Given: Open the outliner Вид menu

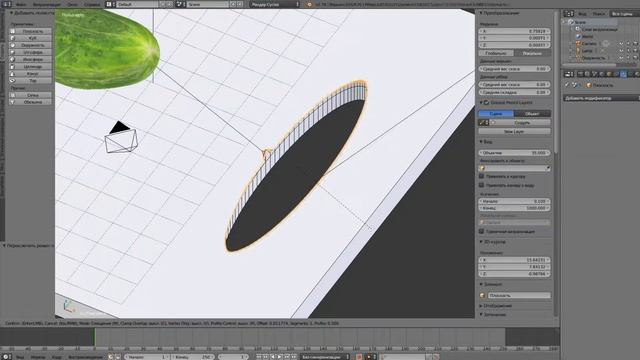Looking at the screenshot, I should pos(582,13).
